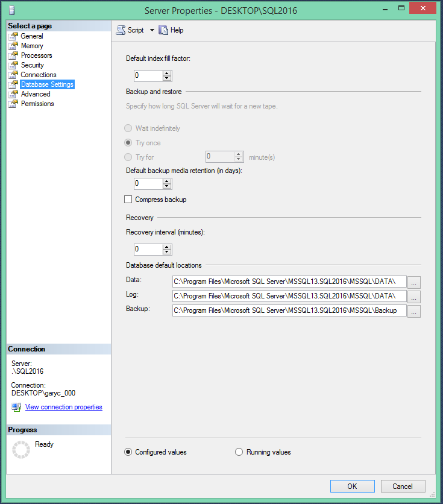Click the Connections page icon
This screenshot has width=443, height=504.
[13, 75]
